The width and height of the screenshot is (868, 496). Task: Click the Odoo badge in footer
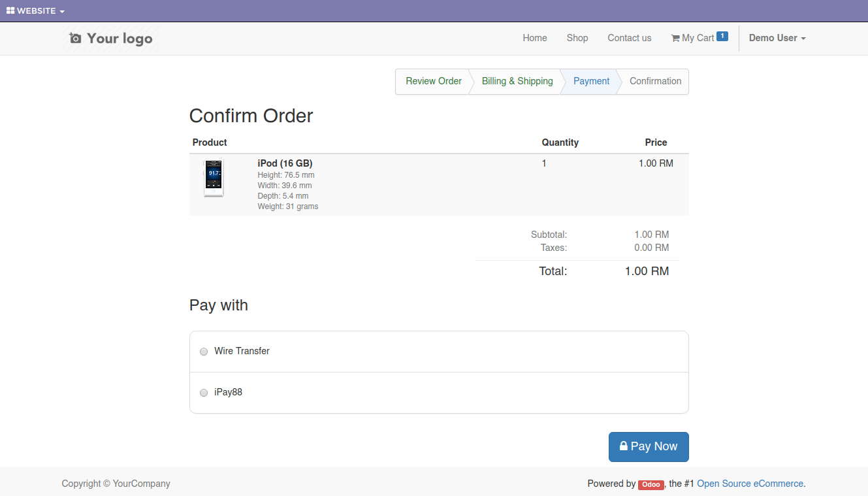pyautogui.click(x=651, y=485)
